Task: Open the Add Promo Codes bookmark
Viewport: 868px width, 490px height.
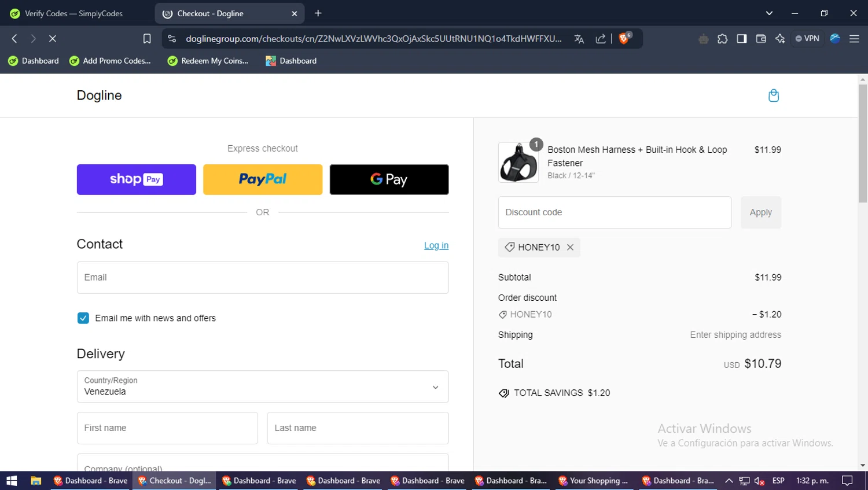Action: point(110,61)
